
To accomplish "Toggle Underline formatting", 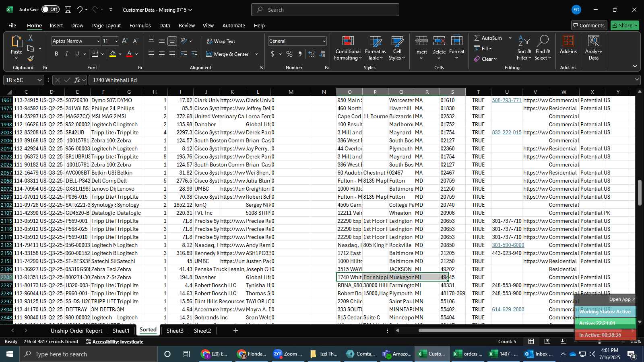I will [x=77, y=54].
